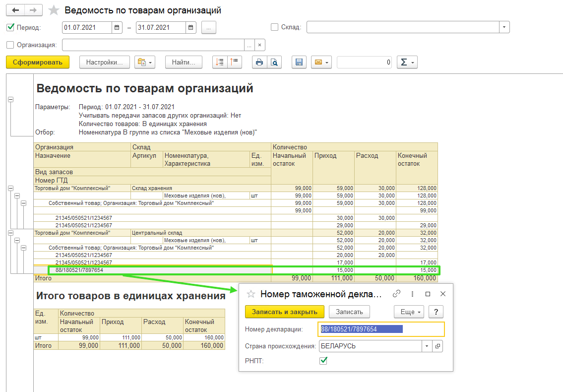Select the Склад хранения cell
Viewport: 563px width, 392px height.
pyautogui.click(x=201, y=188)
